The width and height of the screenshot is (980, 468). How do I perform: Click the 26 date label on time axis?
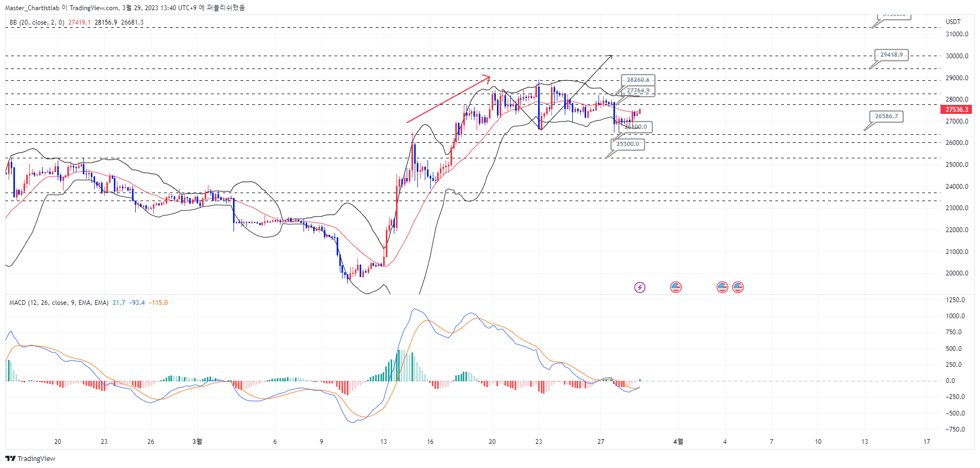[x=151, y=442]
